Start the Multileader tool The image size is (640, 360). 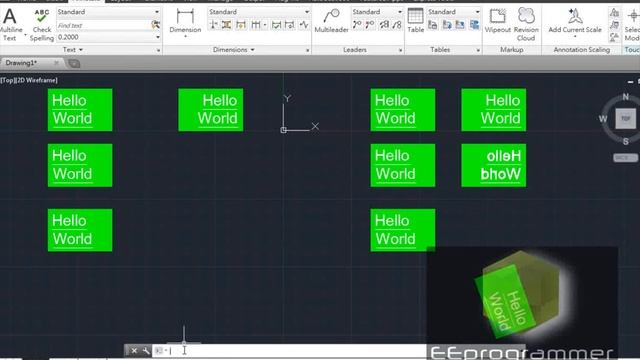coord(331,21)
